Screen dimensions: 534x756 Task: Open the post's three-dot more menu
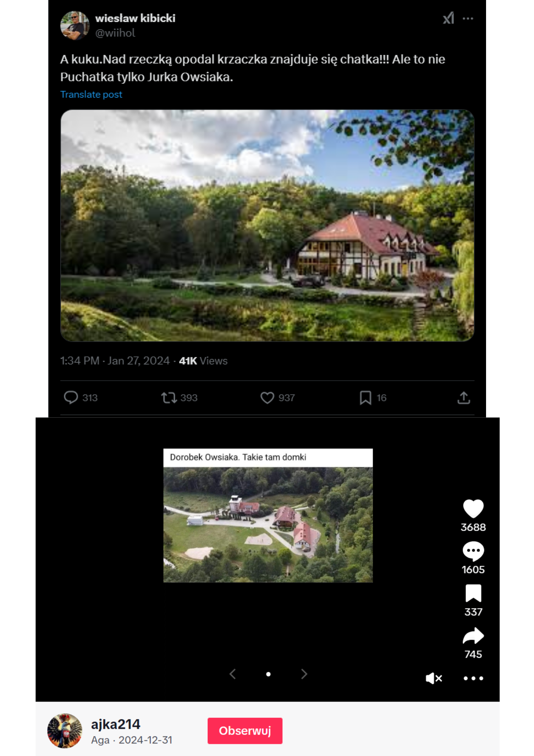coord(468,19)
